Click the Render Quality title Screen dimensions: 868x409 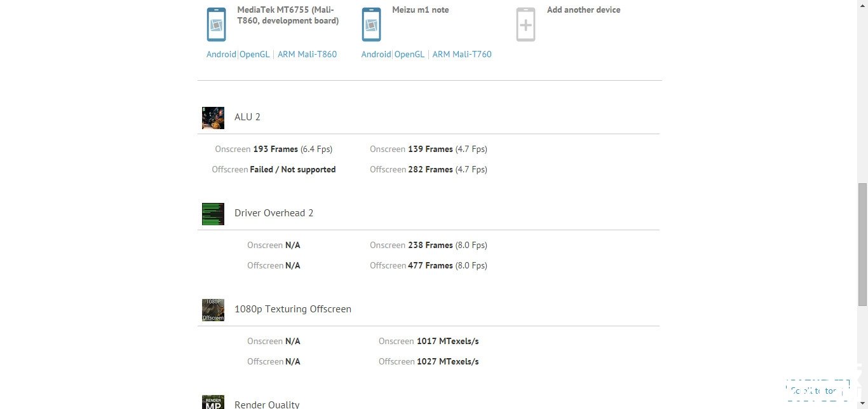[x=267, y=405]
